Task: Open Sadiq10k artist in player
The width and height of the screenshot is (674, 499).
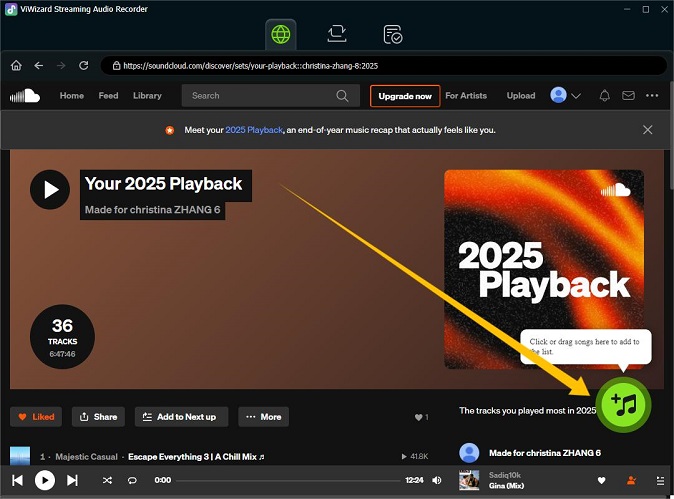Action: pos(505,475)
